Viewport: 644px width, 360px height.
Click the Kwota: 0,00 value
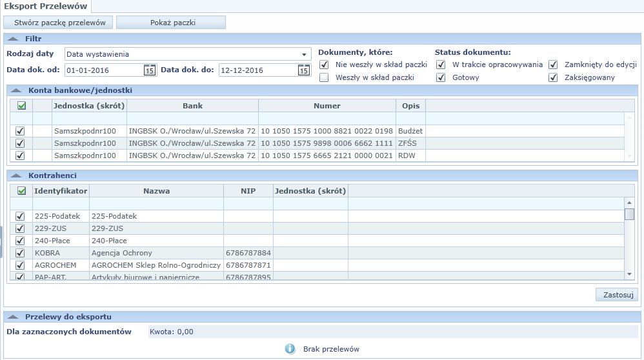(171, 332)
